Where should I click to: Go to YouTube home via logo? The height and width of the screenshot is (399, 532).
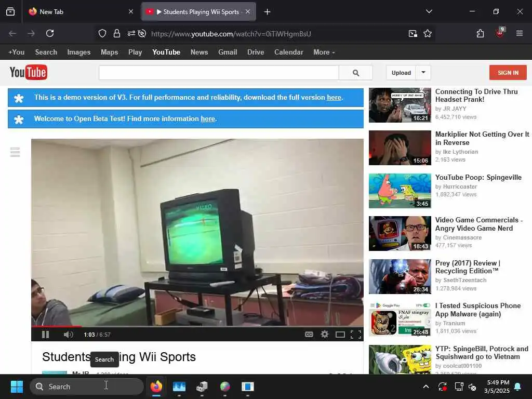pyautogui.click(x=29, y=72)
